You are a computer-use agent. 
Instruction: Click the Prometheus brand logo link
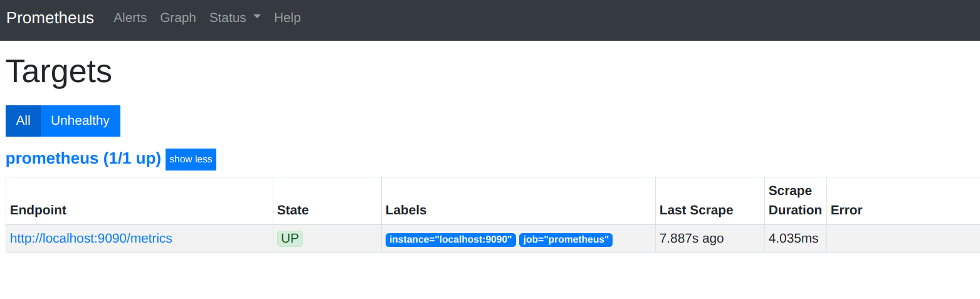[x=50, y=18]
